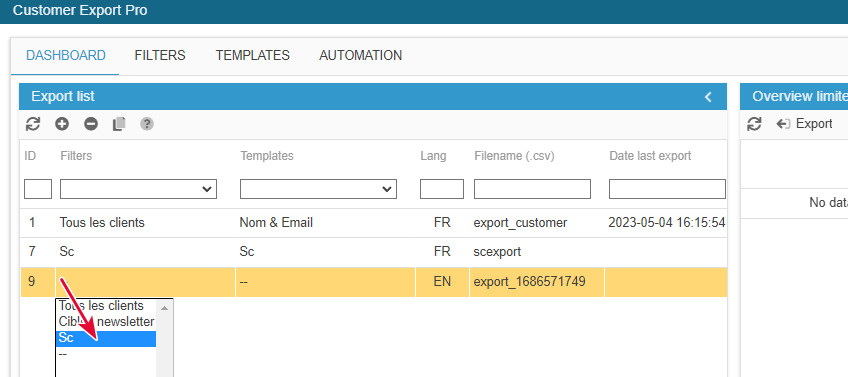The width and height of the screenshot is (848, 377).
Task: Pick the -- empty option in list
Action: (x=106, y=354)
